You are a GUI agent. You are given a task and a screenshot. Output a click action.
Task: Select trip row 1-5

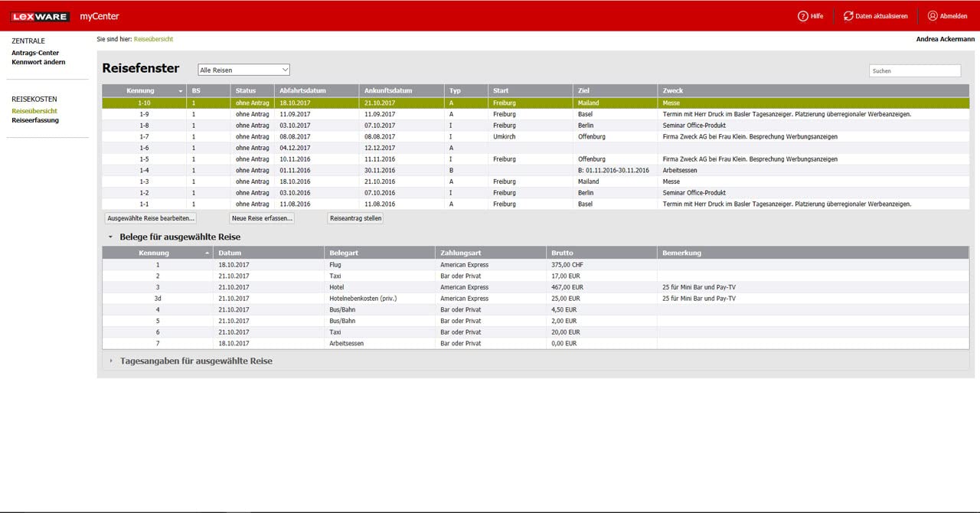pyautogui.click(x=536, y=159)
